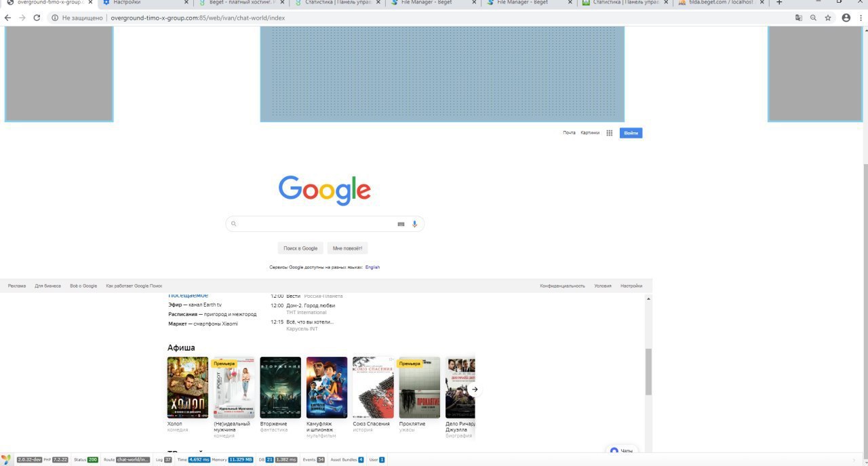Image resolution: width=868 pixels, height=466 pixels.
Task: Open 'Эфир — канал Earth tv' link
Action: 195,305
